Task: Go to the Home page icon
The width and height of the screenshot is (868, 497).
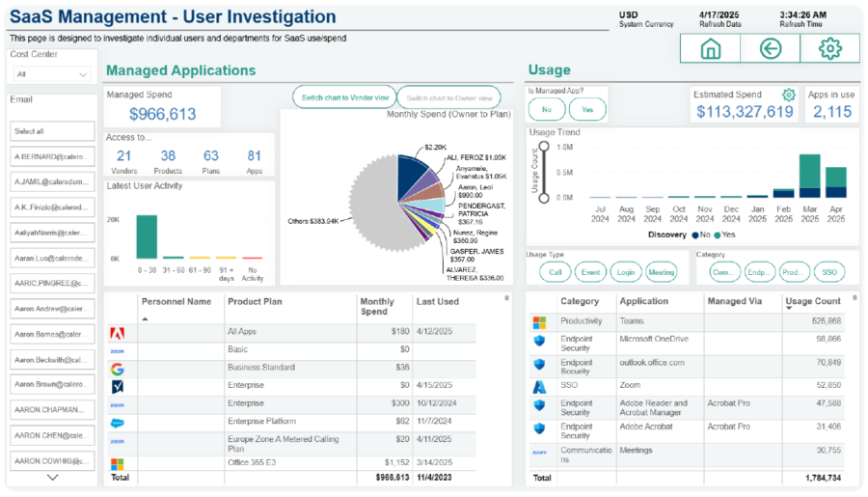Action: [710, 49]
